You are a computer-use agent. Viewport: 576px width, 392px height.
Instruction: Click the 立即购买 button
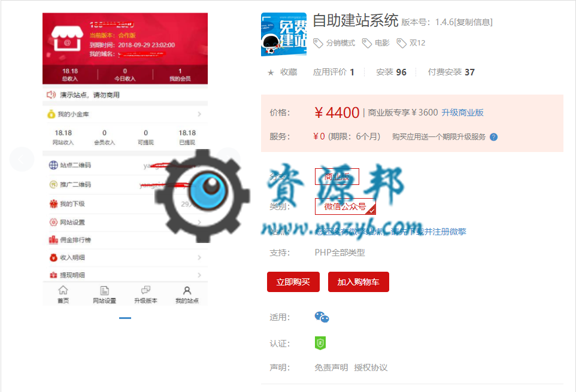coord(293,282)
